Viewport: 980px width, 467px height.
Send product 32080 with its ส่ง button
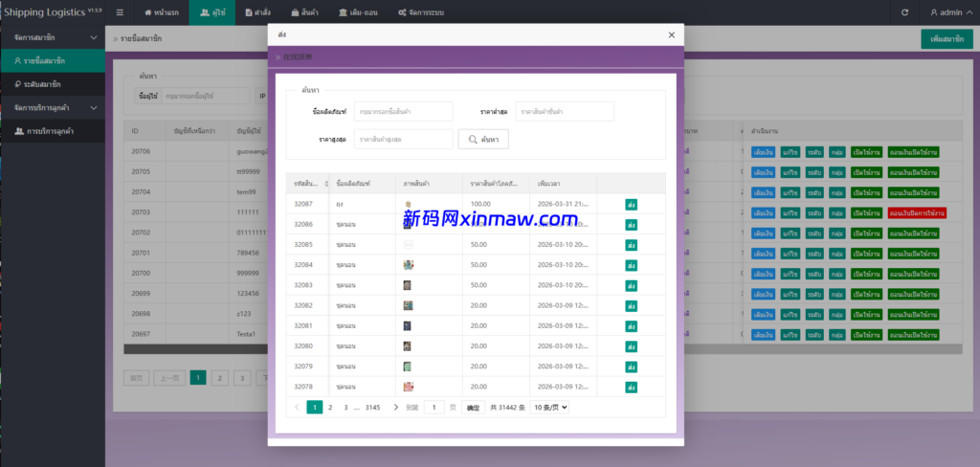632,346
